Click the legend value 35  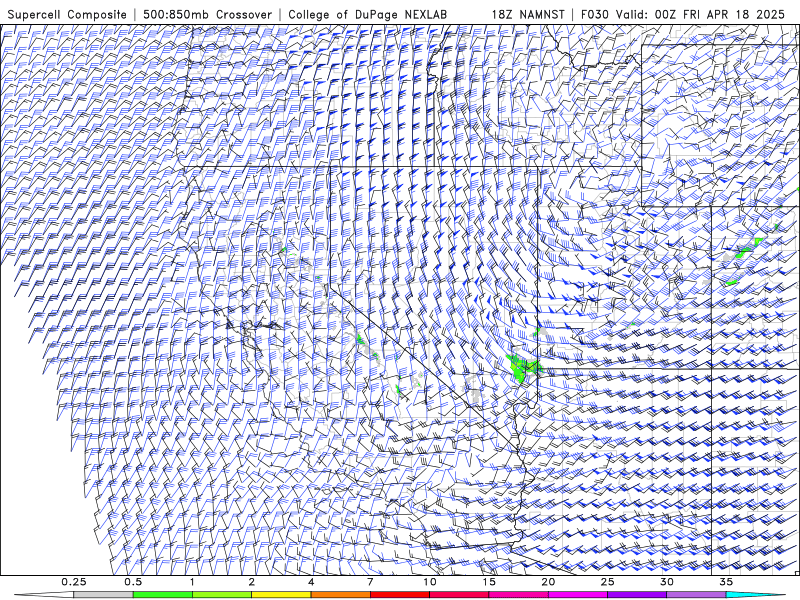(x=726, y=582)
